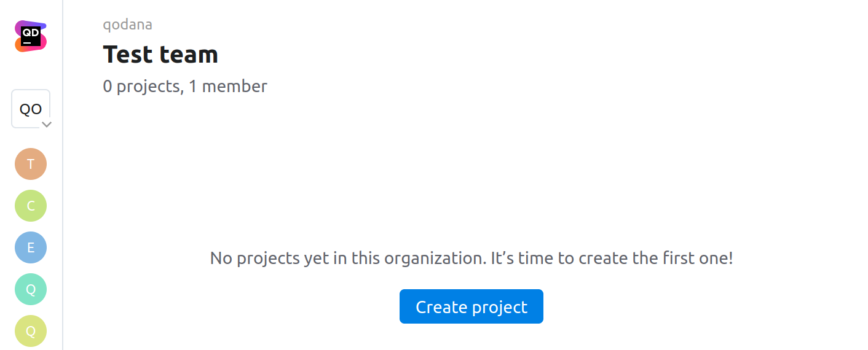
Task: Expand the chevron arrow beside QO
Action: pyautogui.click(x=46, y=124)
